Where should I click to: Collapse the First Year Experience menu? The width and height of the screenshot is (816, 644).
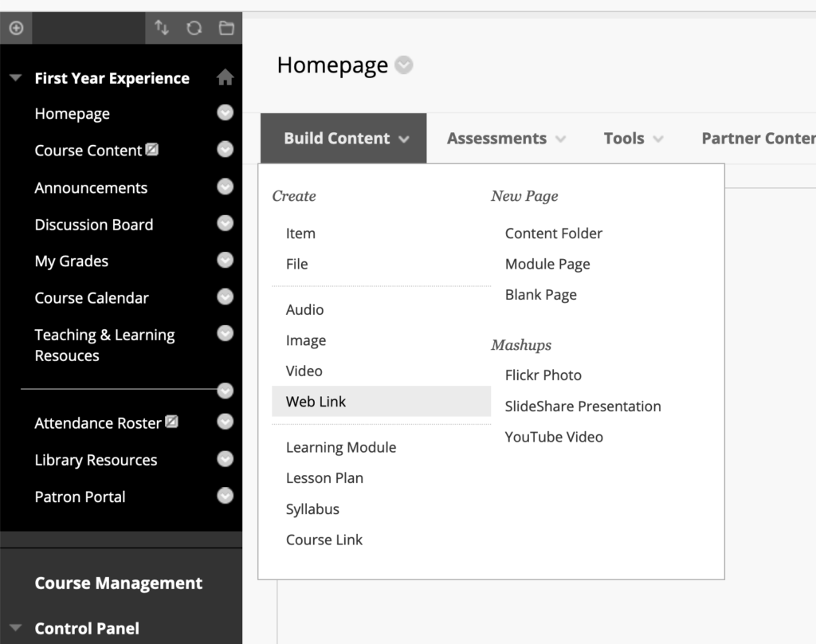click(x=15, y=78)
